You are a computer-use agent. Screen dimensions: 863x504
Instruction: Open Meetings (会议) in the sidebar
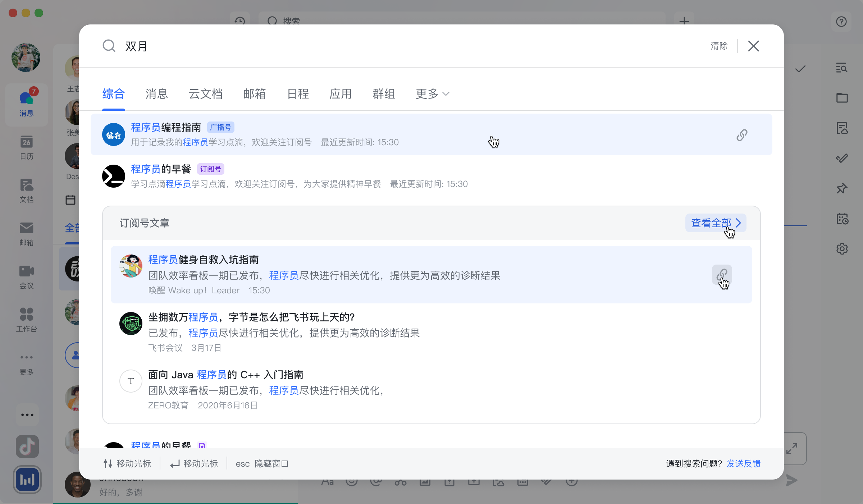pos(27,277)
